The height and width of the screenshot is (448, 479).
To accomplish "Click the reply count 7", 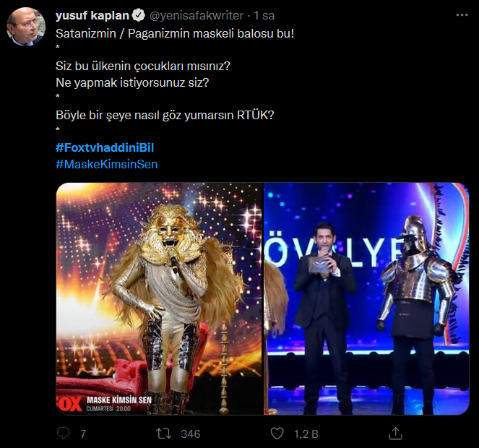I will click(x=84, y=434).
